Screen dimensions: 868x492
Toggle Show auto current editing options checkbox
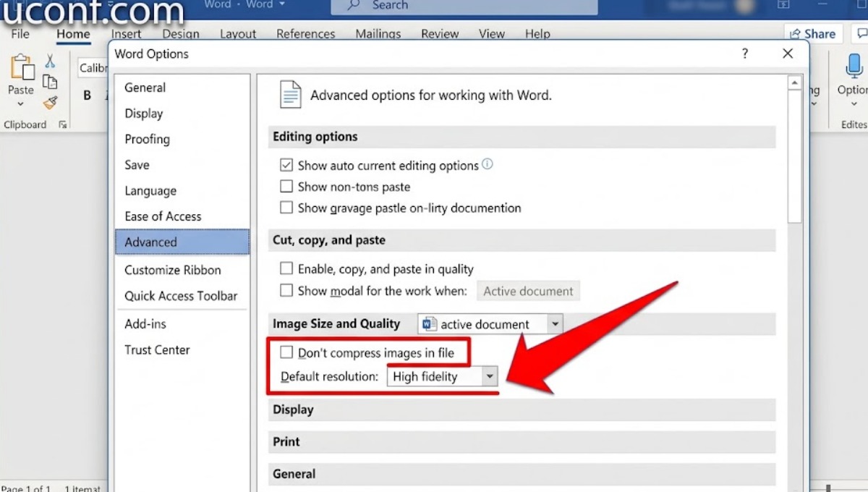coord(286,165)
